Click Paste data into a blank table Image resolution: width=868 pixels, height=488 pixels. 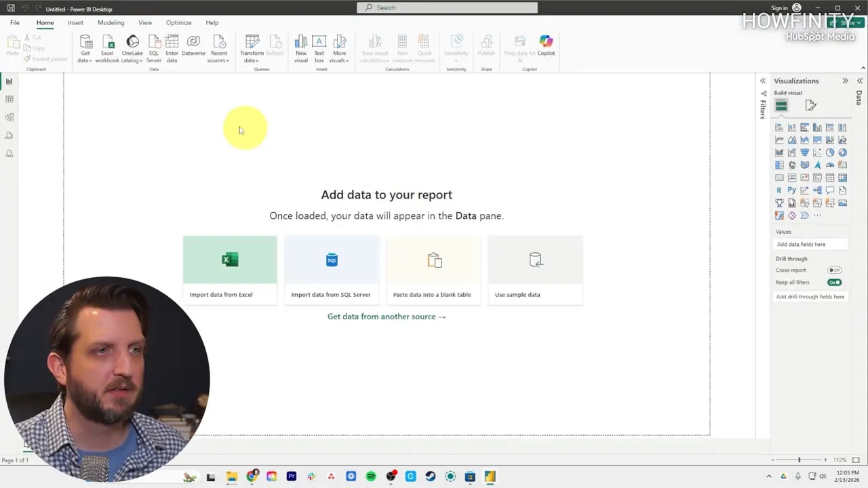[x=433, y=270]
